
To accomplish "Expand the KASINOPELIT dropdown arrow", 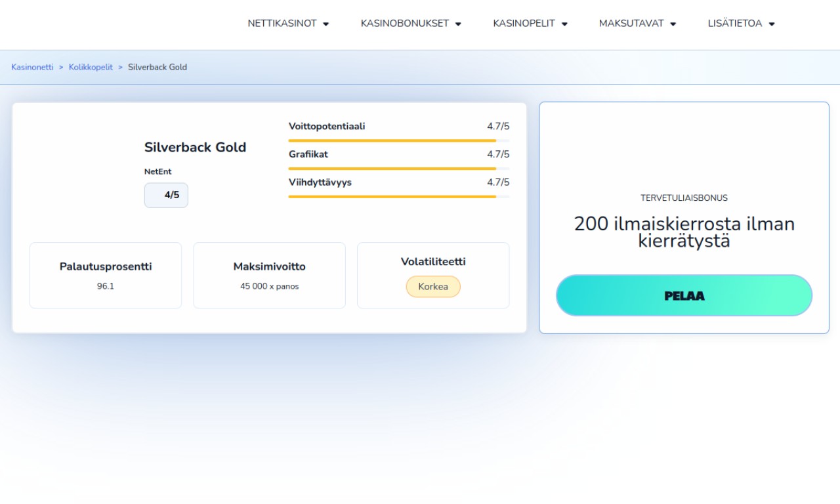I will [564, 24].
